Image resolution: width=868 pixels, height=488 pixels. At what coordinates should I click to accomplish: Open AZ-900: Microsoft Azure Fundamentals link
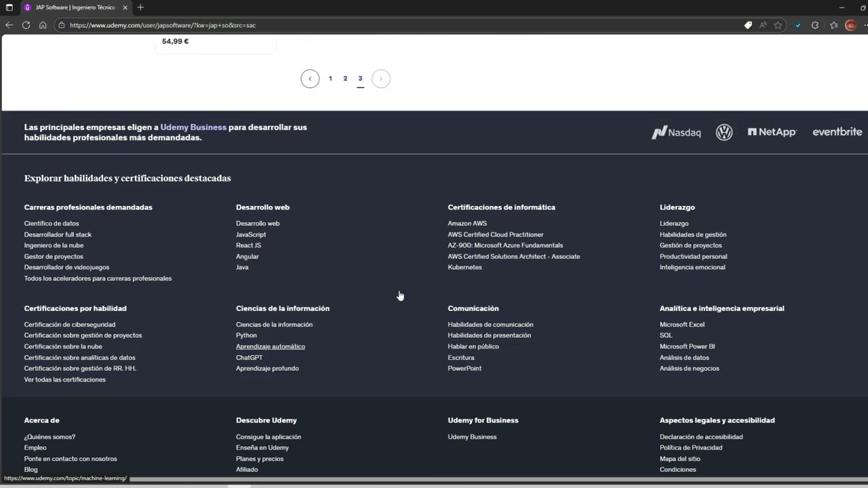(505, 245)
